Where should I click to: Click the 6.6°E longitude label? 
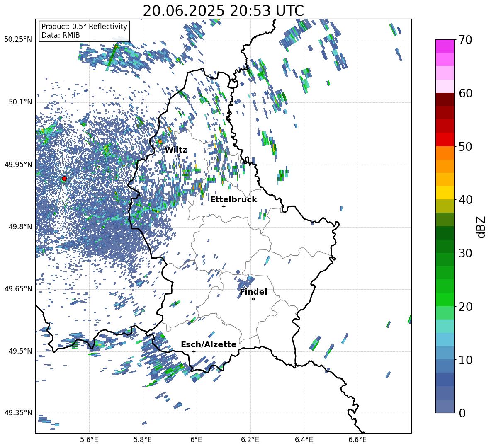click(x=357, y=440)
